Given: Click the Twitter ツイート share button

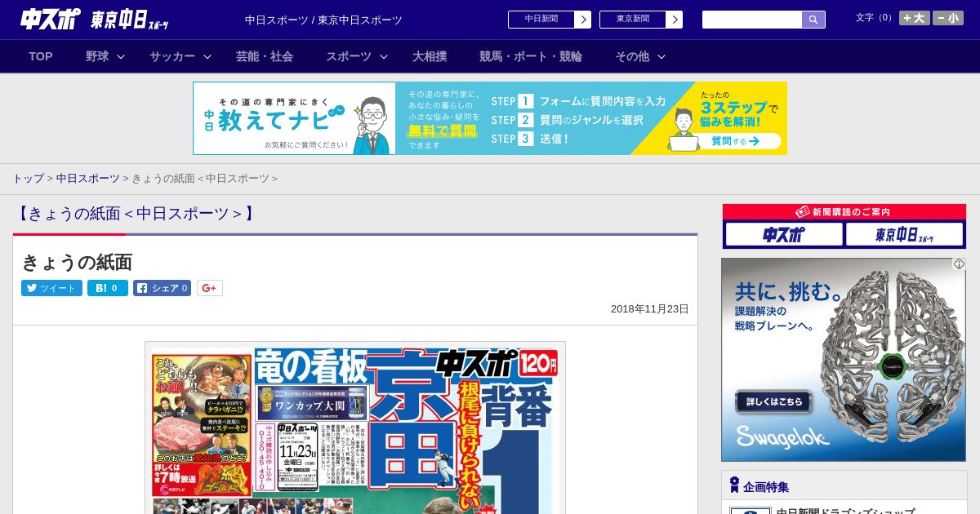Looking at the screenshot, I should point(51,288).
